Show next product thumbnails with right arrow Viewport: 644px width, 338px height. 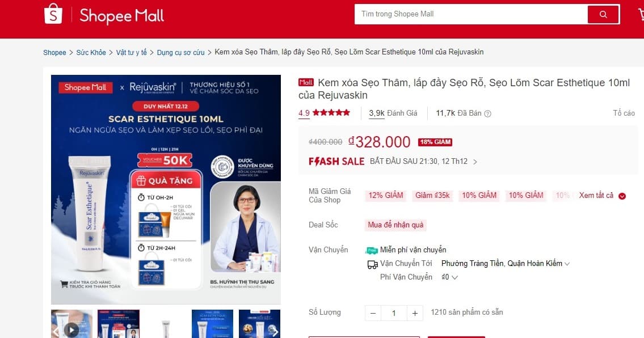tap(275, 331)
